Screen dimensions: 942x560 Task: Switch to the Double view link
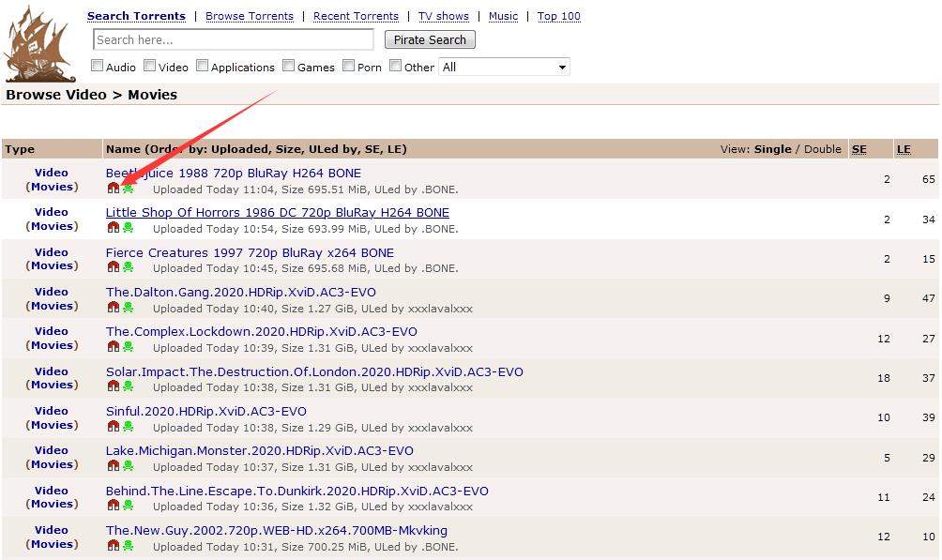pyautogui.click(x=822, y=149)
